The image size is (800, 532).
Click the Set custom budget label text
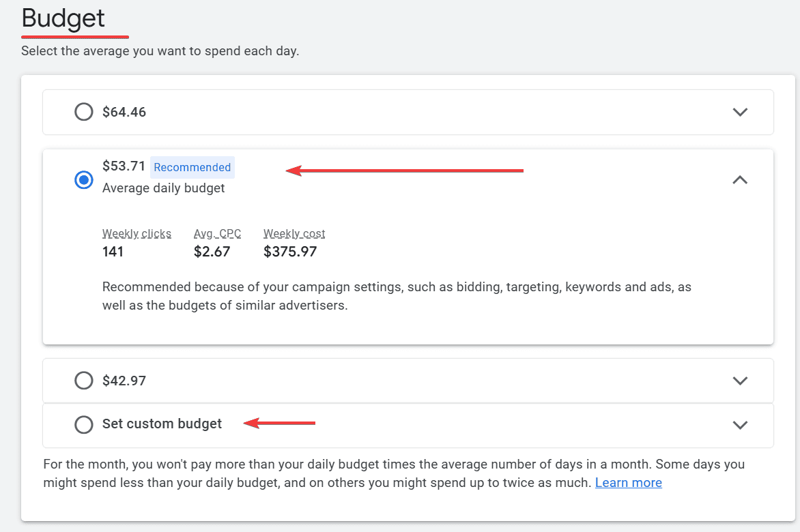click(x=162, y=424)
